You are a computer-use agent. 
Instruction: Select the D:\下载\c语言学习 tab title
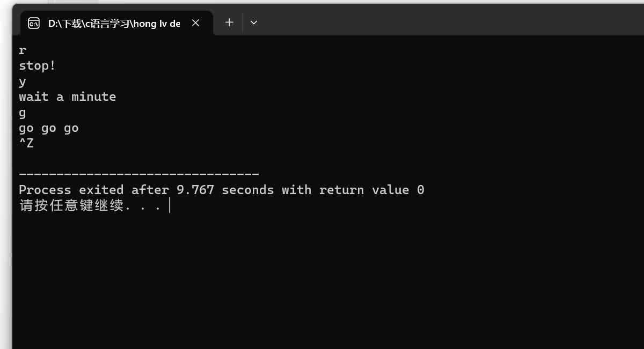tap(114, 23)
